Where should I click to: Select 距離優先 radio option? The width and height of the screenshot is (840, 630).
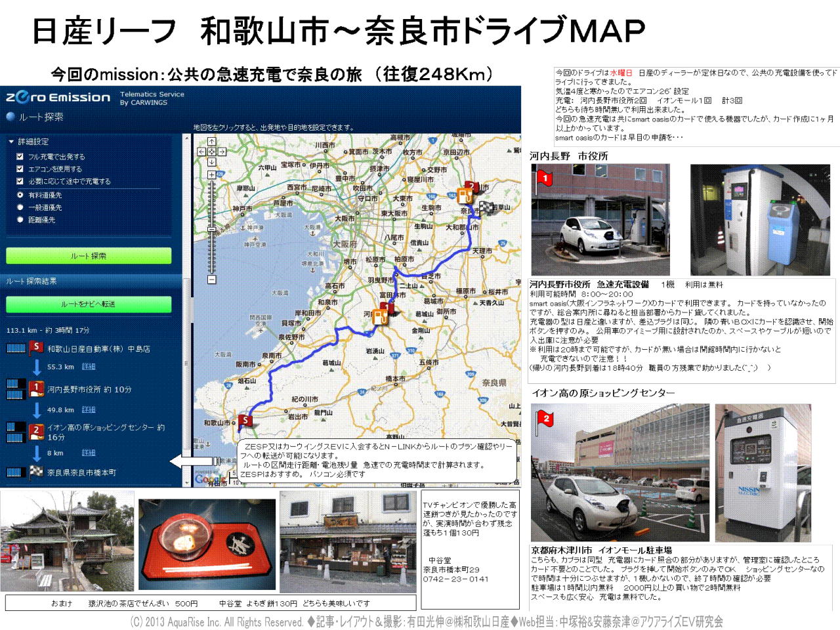point(20,220)
